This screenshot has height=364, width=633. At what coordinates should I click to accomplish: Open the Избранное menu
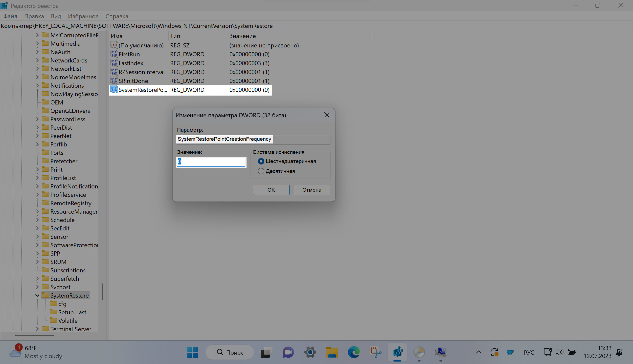pos(83,16)
